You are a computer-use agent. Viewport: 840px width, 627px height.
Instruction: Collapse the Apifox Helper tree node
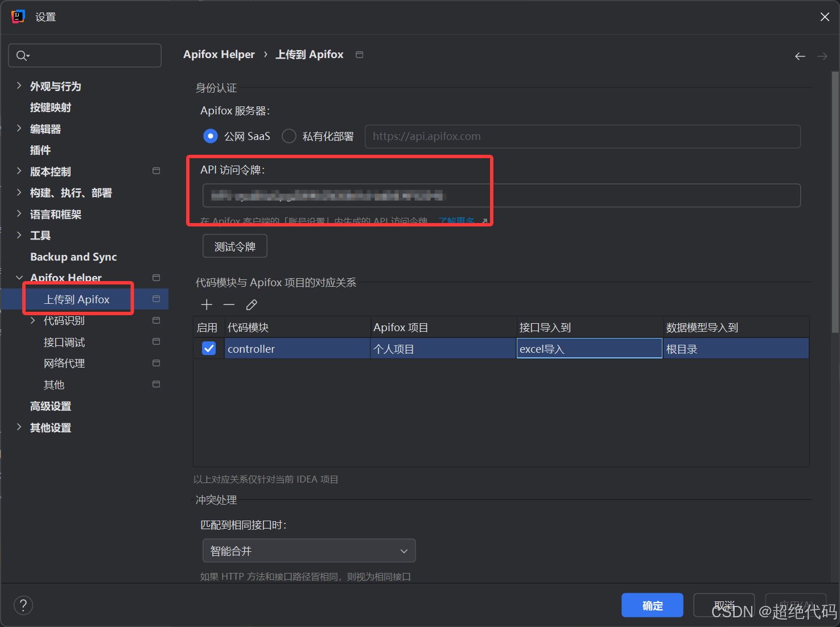(x=19, y=278)
